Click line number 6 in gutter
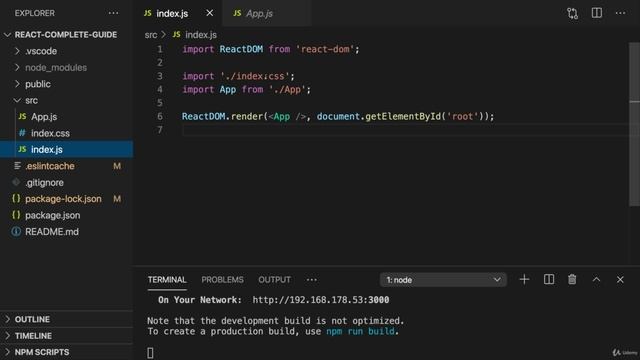This screenshot has height=360, width=640. click(160, 117)
